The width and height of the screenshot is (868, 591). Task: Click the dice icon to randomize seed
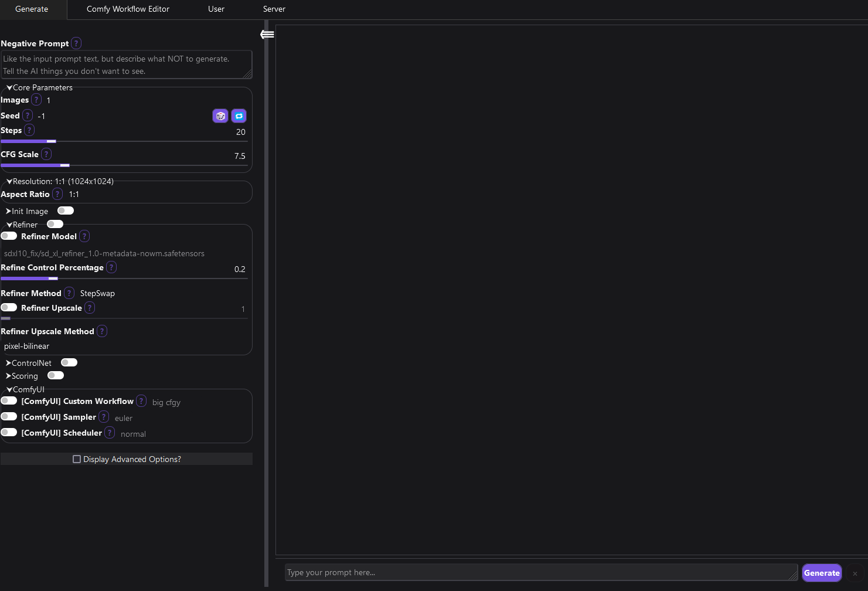(220, 116)
